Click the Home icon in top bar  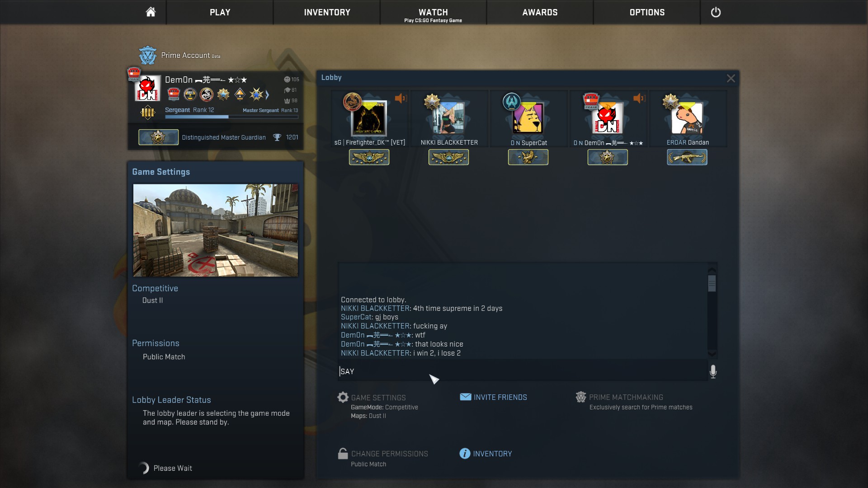151,12
